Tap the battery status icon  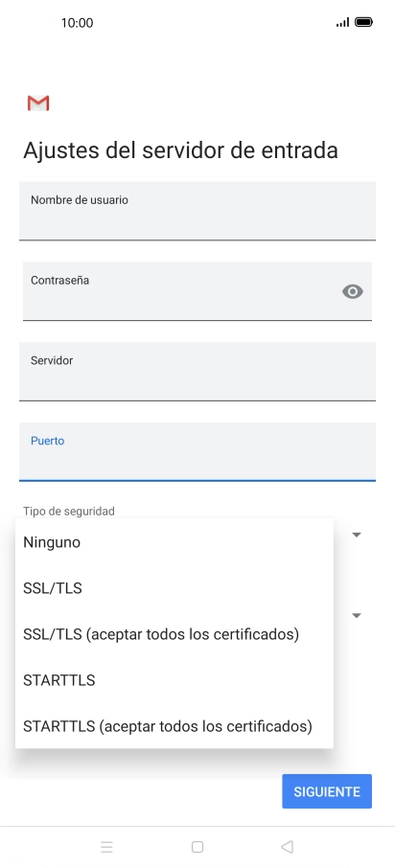pos(363,22)
